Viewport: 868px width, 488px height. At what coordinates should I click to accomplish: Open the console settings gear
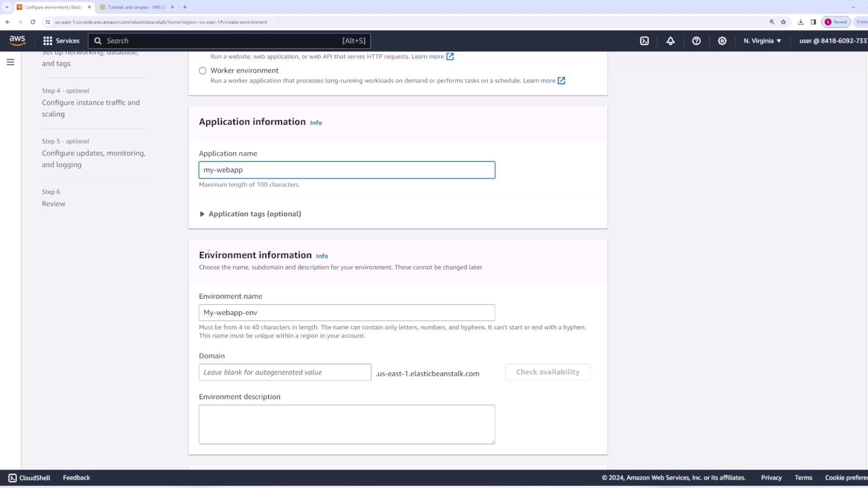(722, 41)
